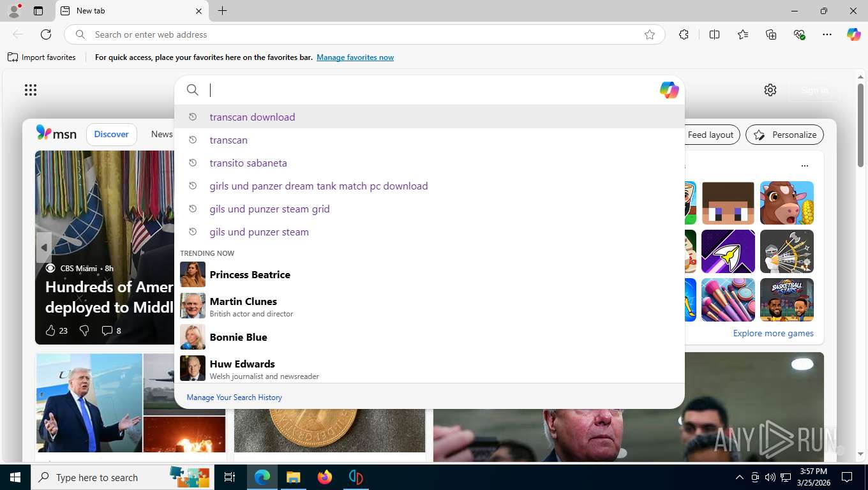This screenshot has height=490, width=868.
Task: Open trending Martin Clunes
Action: coord(430,306)
